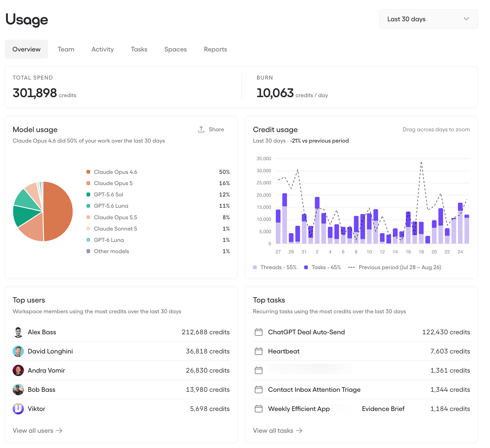Click the Other models legend swatch

(x=88, y=251)
